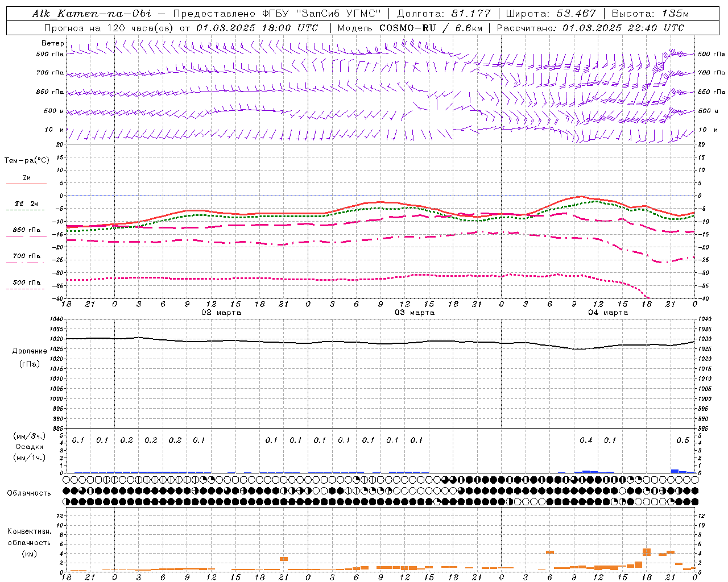728x582 pixels.
Task: Click the Долгота: 81.177 value
Action: (444, 14)
